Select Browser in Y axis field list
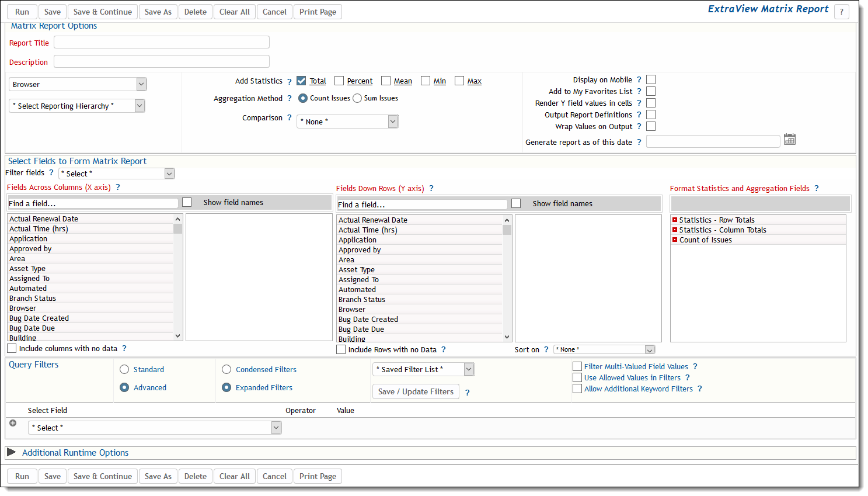Viewport: 868px width, 496px height. click(x=420, y=309)
